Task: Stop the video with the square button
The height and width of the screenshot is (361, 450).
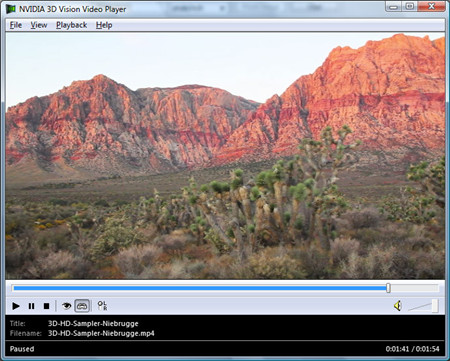Action: 46,306
